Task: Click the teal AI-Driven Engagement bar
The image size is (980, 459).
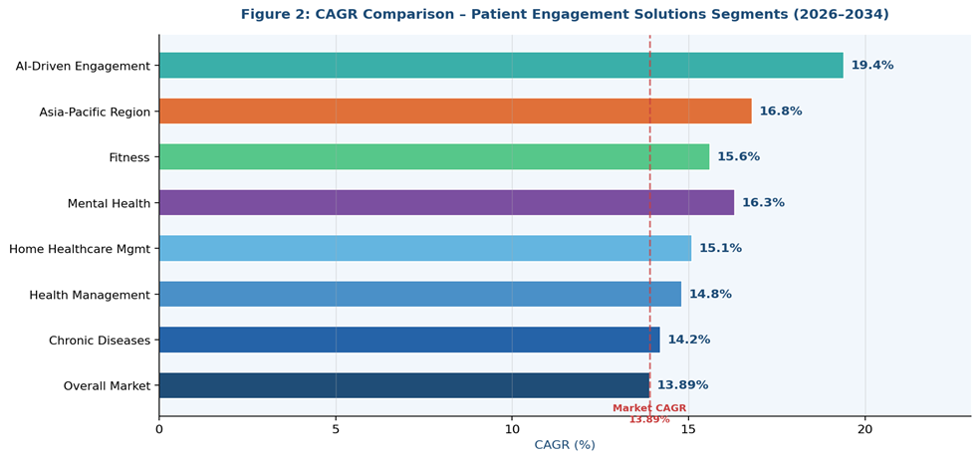Action: (500, 66)
